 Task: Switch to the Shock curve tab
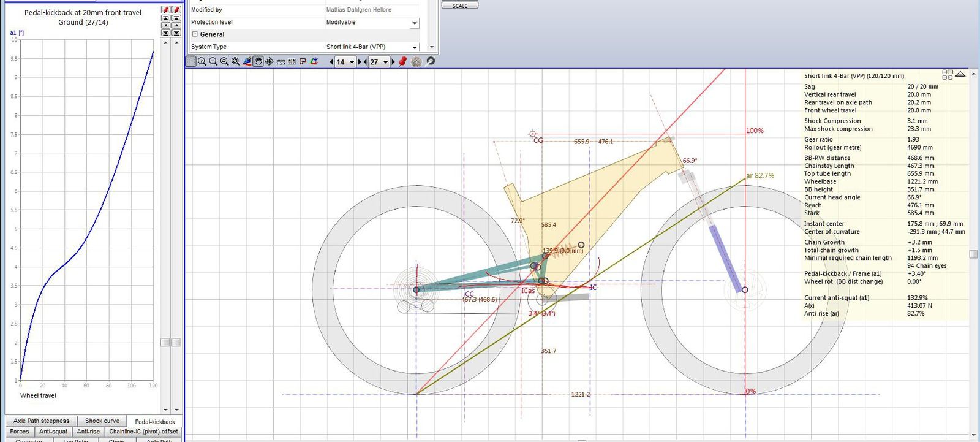tap(102, 421)
